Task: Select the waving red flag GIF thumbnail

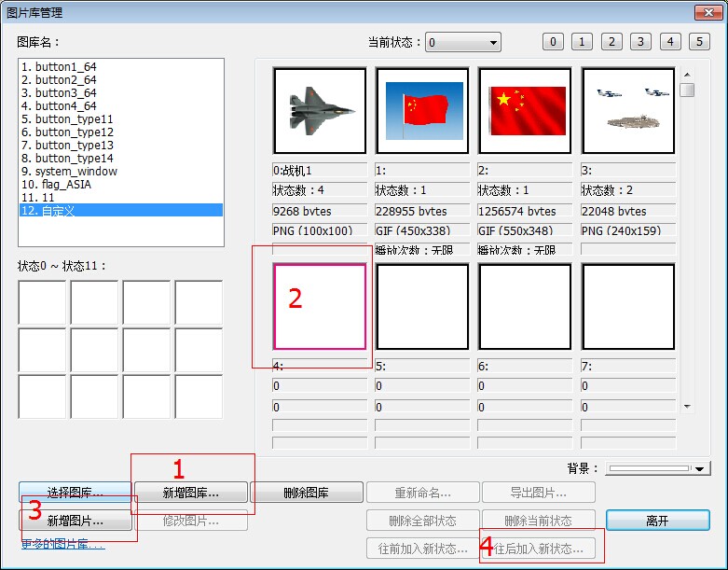Action: (x=422, y=110)
